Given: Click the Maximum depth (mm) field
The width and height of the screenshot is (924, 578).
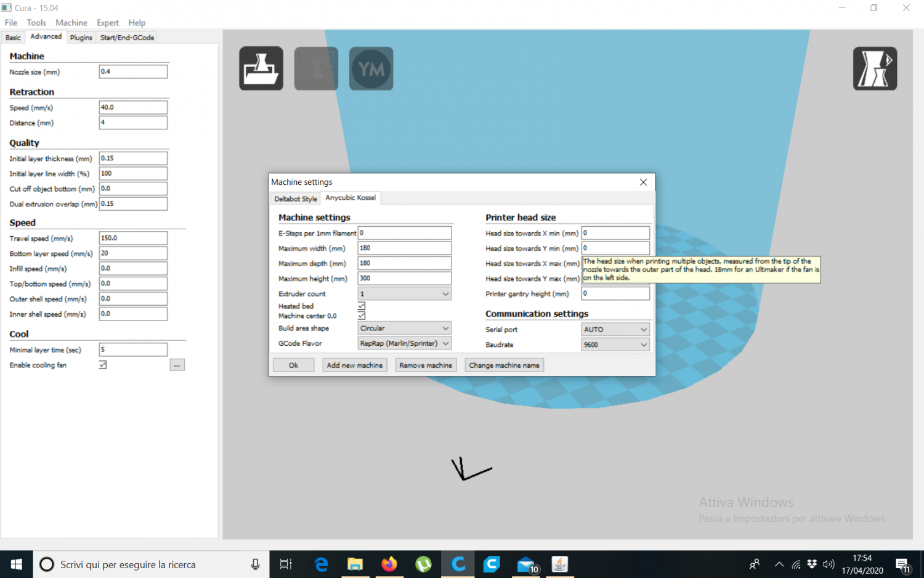Looking at the screenshot, I should (x=405, y=263).
